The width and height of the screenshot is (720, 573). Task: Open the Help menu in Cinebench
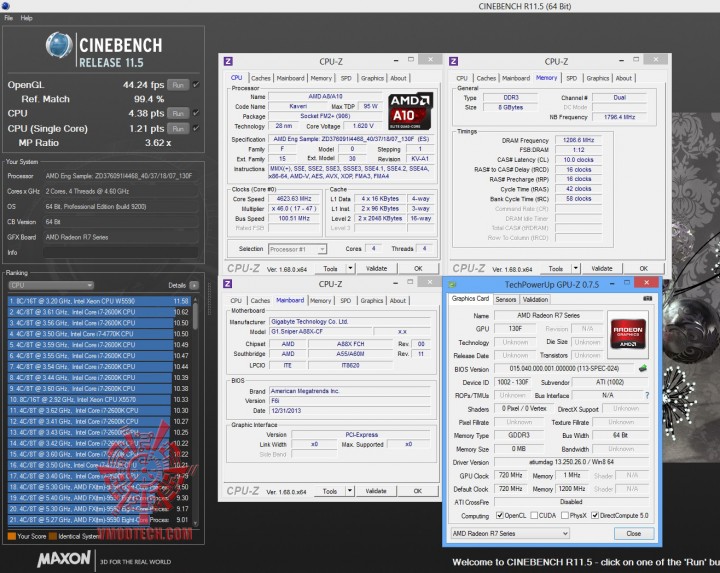point(27,18)
